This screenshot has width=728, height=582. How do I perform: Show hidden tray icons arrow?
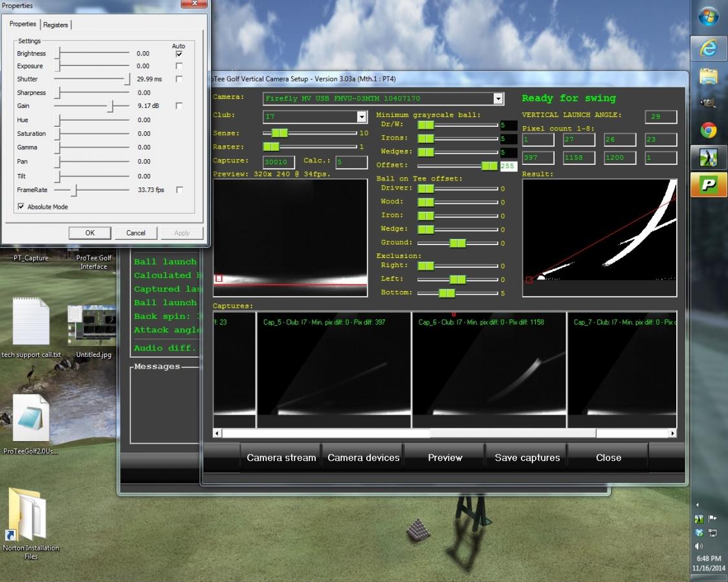pos(697,504)
